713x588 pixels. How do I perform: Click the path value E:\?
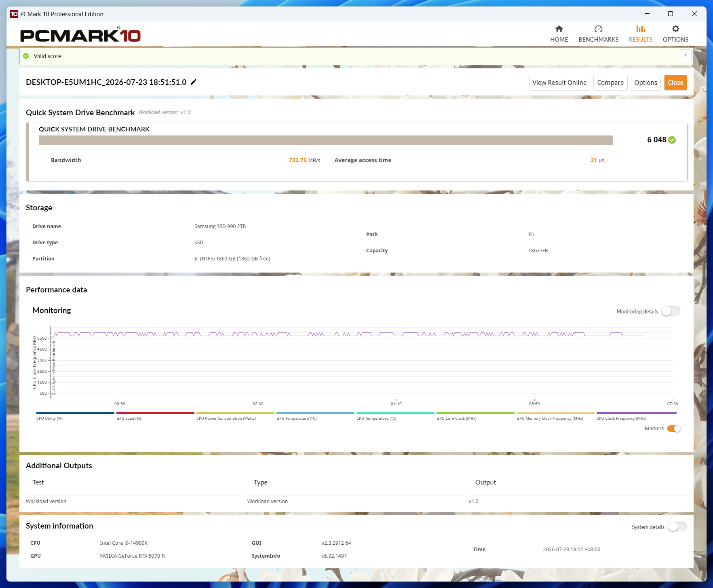tap(531, 235)
